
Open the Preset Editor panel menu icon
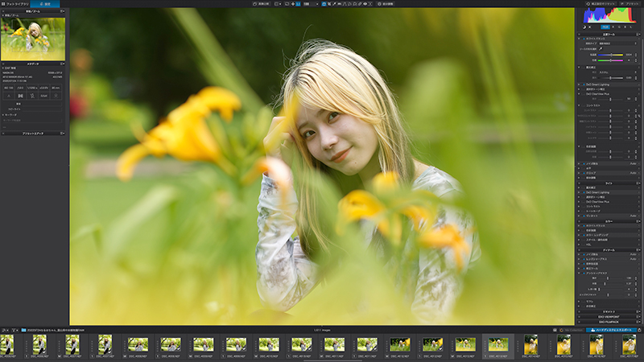click(63, 133)
